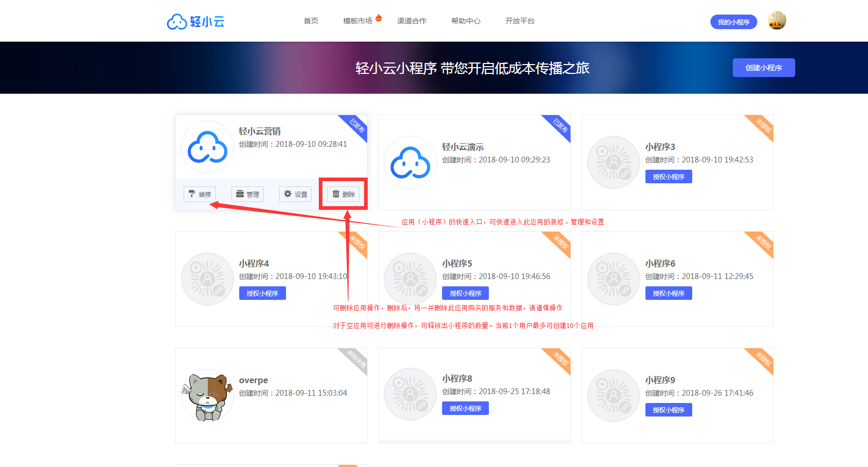The height and width of the screenshot is (467, 868).
Task: Click the 小程序3 placeholder icon
Action: pos(614,162)
